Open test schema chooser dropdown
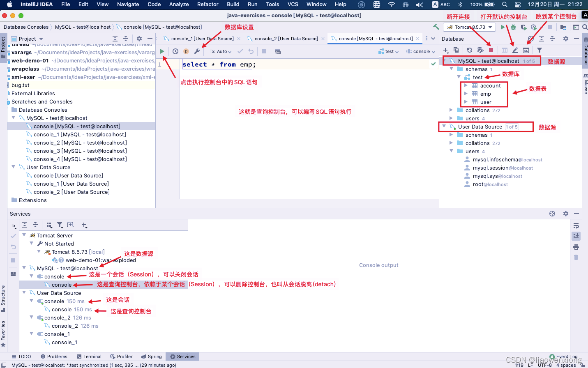Image resolution: width=588 pixels, height=368 pixels. point(389,51)
